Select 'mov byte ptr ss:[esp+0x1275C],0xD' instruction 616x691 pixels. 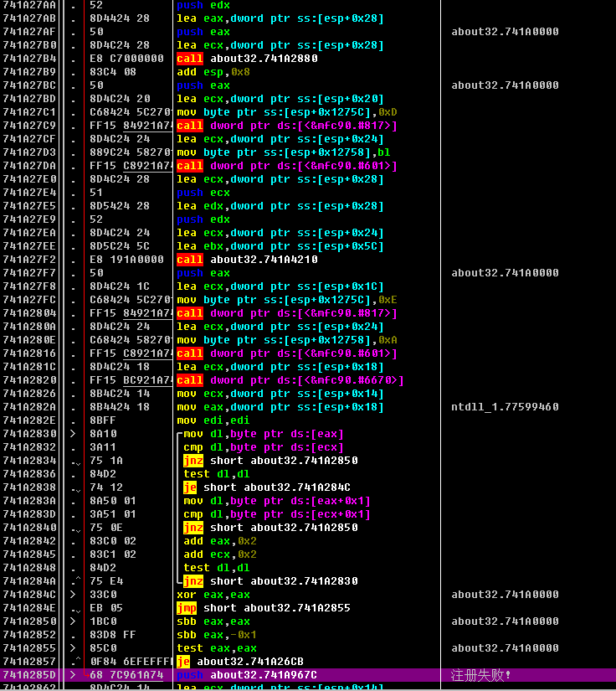[x=286, y=112]
